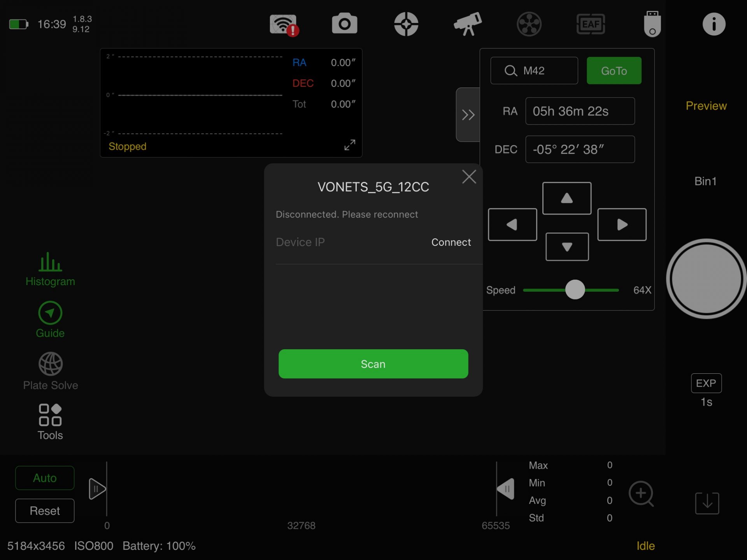
Task: Click the DEC coordinate field
Action: [580, 149]
